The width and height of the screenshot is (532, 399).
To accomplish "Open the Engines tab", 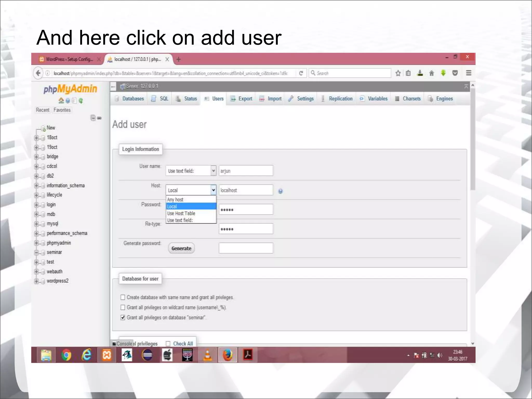I will pos(441,99).
